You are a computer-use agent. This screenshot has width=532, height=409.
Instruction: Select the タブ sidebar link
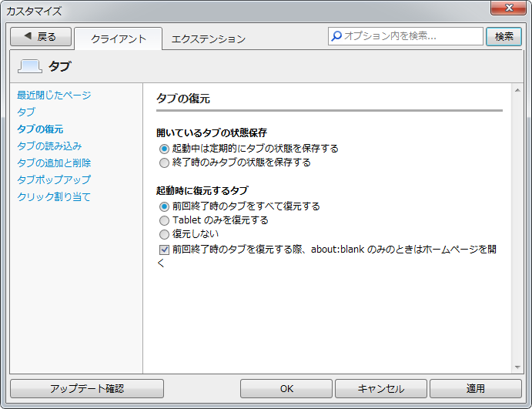click(26, 112)
